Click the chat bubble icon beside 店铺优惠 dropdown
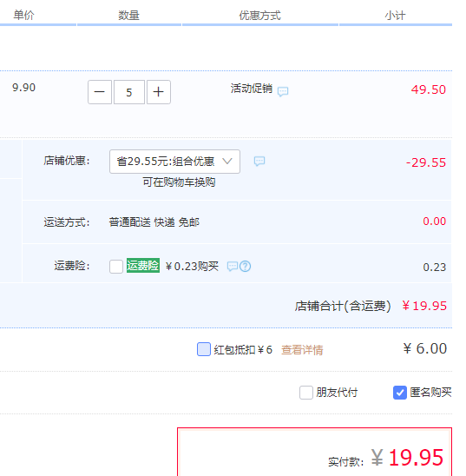466x476 pixels. point(259,162)
